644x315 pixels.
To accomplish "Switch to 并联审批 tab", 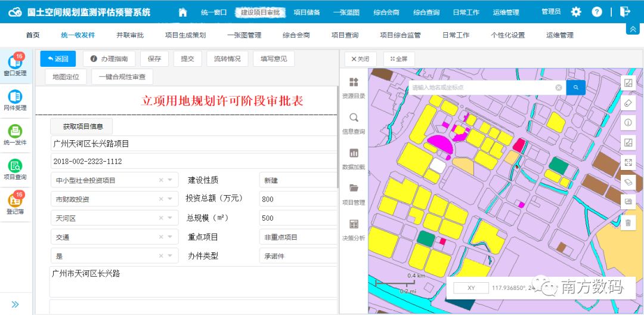I will click(x=130, y=35).
